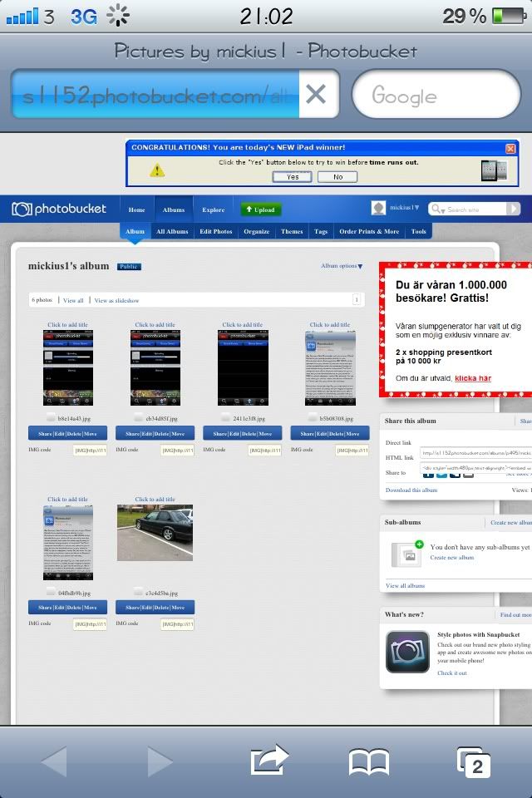This screenshot has width=532, height=798.
Task: Expand the Album options dropdown
Action: tap(342, 266)
